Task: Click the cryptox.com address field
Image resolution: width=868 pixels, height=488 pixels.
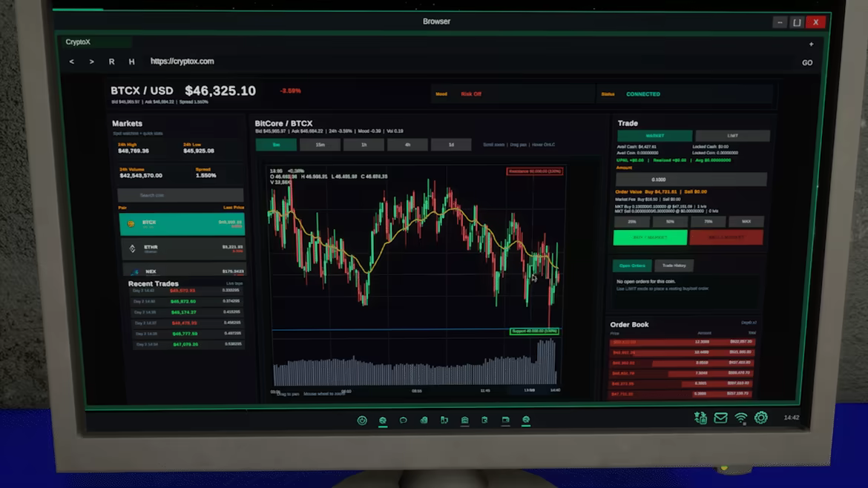Action: [x=182, y=62]
